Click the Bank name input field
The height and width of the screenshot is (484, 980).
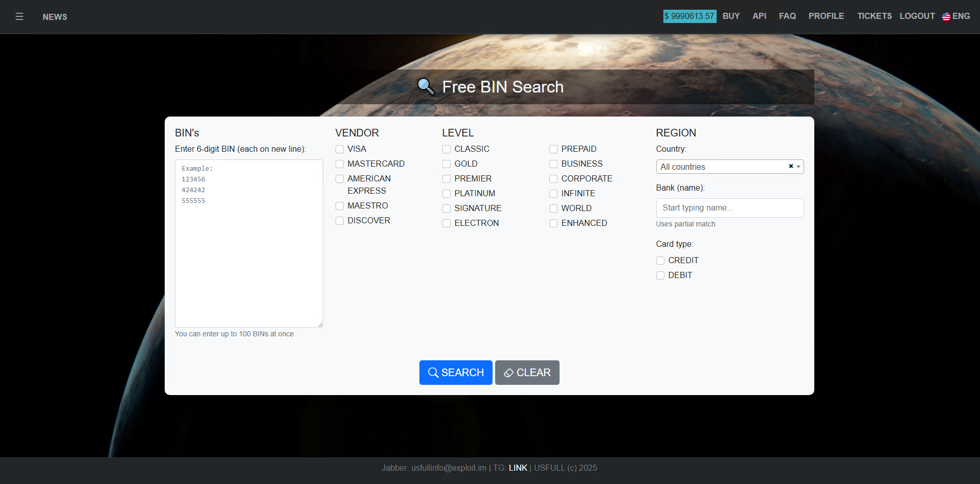[x=730, y=208]
